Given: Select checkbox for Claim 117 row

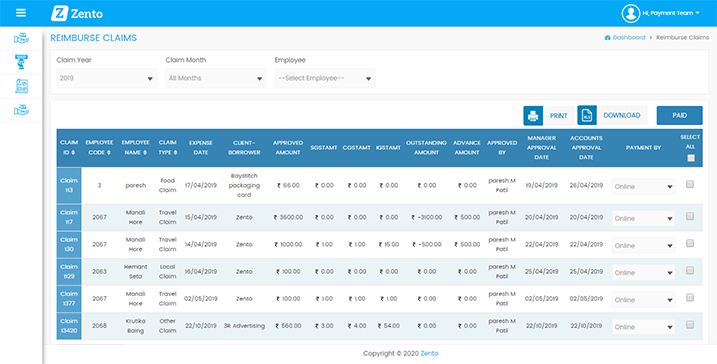Looking at the screenshot, I should click(x=690, y=216).
